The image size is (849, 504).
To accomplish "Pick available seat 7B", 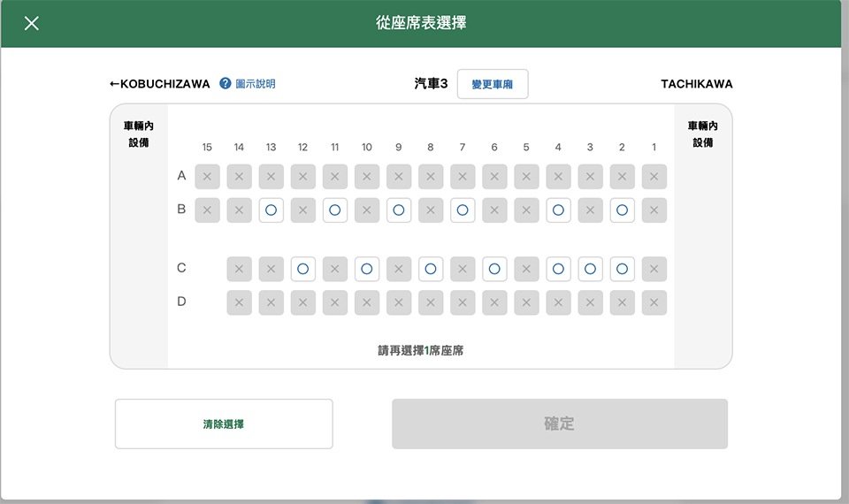I will (463, 210).
